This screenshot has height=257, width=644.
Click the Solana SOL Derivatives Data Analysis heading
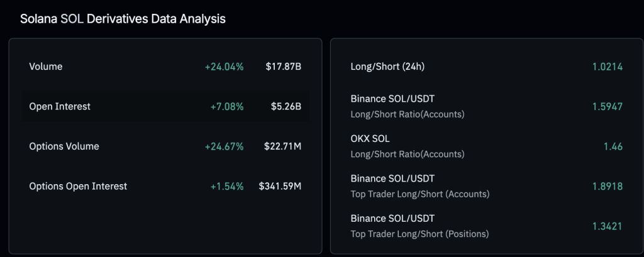click(x=123, y=19)
